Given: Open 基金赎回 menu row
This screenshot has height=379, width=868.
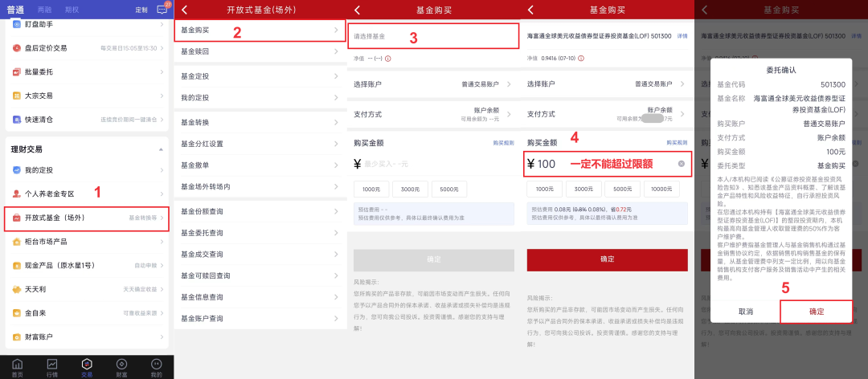Looking at the screenshot, I should coord(260,51).
